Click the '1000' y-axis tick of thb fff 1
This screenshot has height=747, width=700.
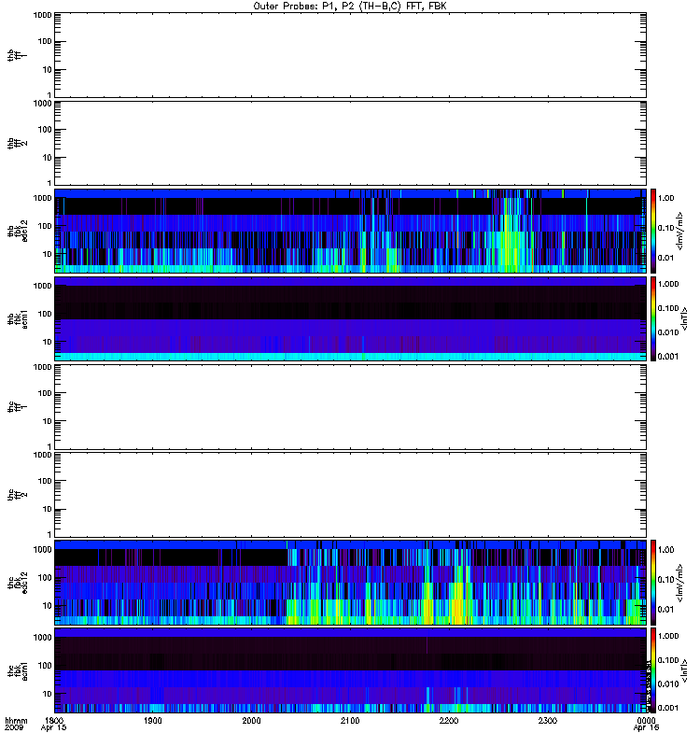point(42,15)
